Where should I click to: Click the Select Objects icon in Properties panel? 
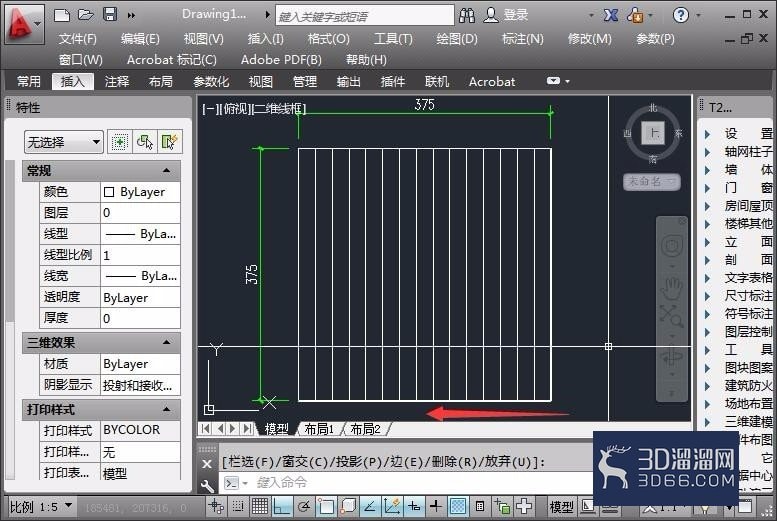point(145,143)
